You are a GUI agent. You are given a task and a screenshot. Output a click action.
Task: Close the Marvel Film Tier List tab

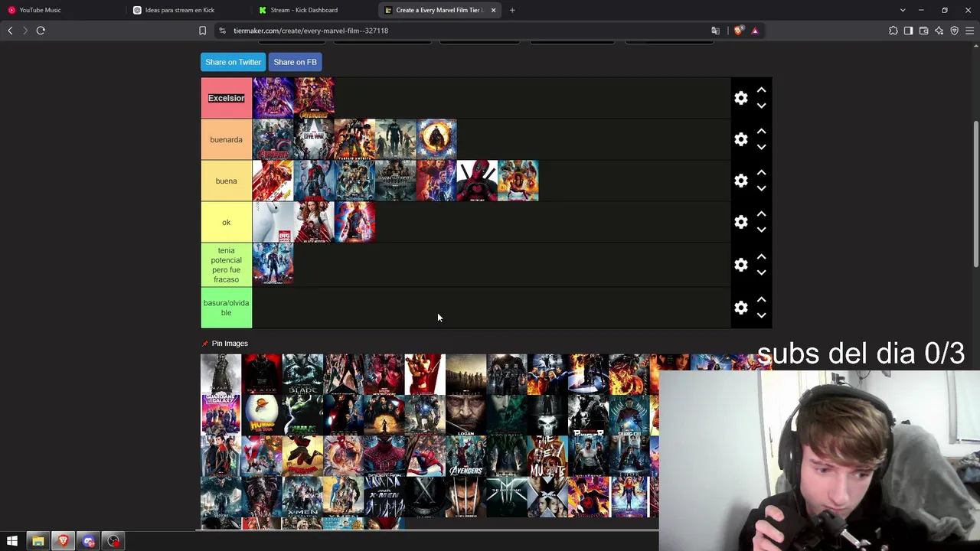(x=493, y=10)
